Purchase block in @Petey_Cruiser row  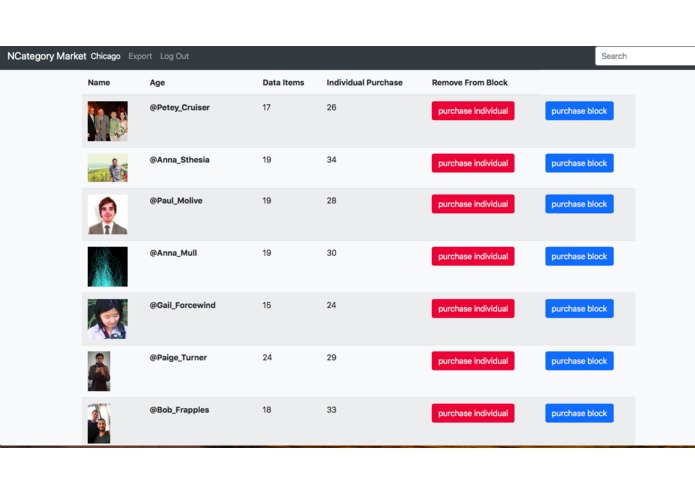click(x=579, y=111)
